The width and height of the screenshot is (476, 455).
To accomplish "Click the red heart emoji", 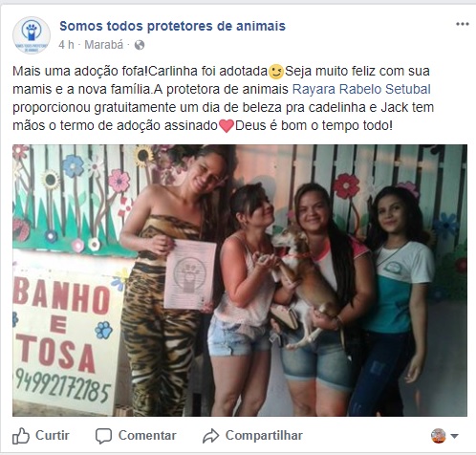I will pos(227,126).
